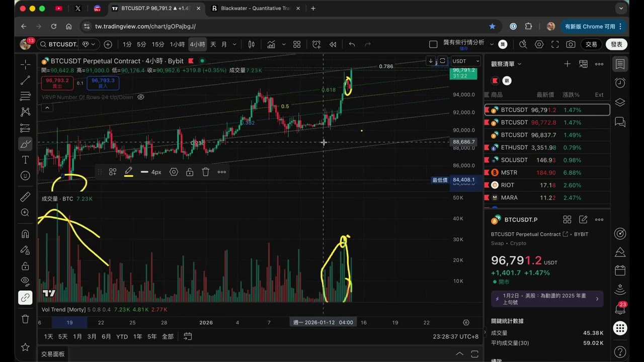Click the 發表 publish button
644x362 pixels.
(x=616, y=44)
